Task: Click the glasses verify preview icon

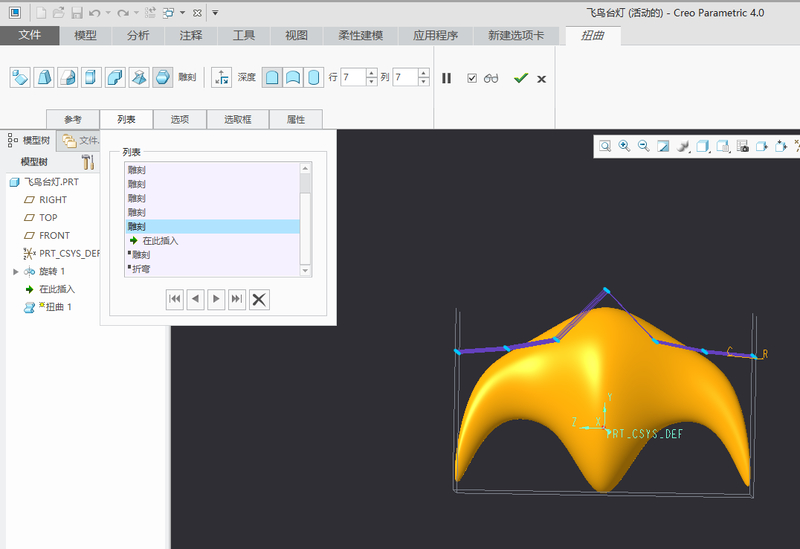Action: click(x=491, y=78)
